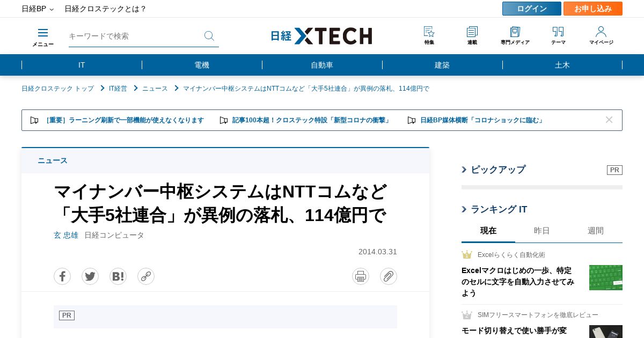Viewport: 644px width, 338px height.
Task: Click gold crown rank-one icon
Action: [467, 255]
